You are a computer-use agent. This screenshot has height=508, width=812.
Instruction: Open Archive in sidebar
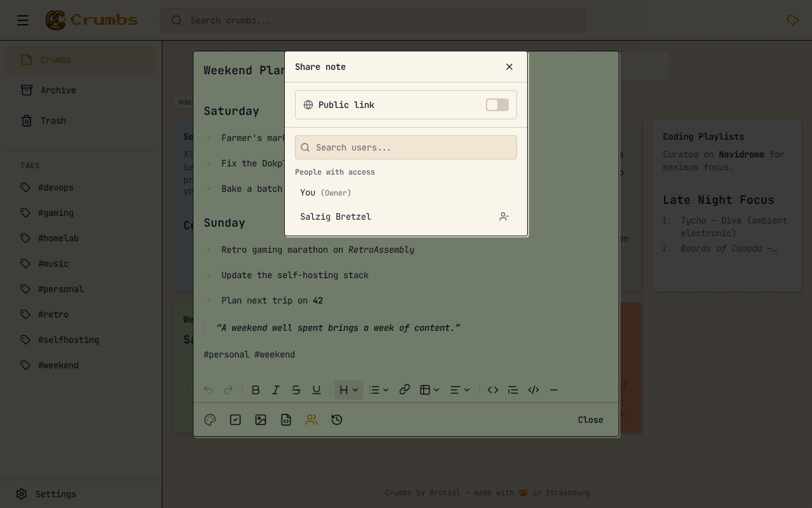pyautogui.click(x=81, y=90)
